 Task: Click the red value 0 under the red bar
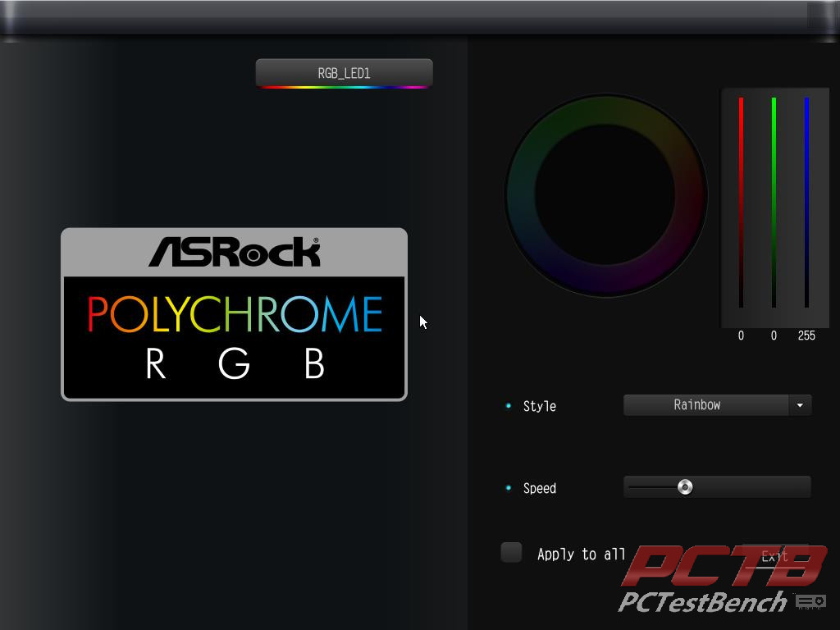(741, 336)
